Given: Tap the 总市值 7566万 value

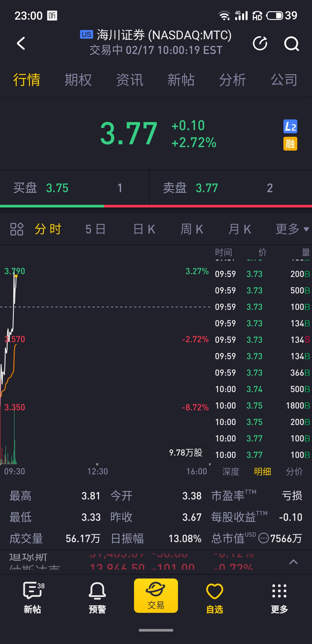Looking at the screenshot, I should point(286,538).
